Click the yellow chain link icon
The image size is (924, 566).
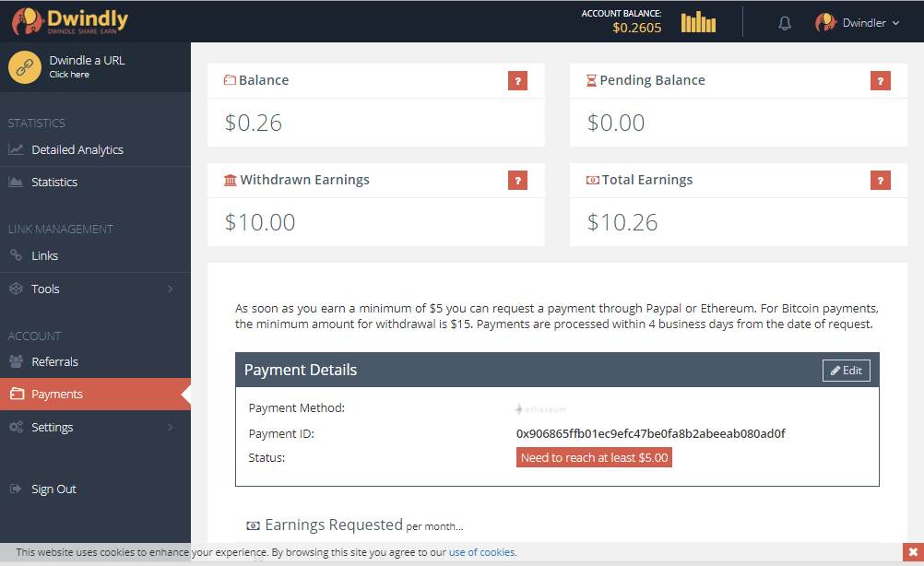(25, 67)
